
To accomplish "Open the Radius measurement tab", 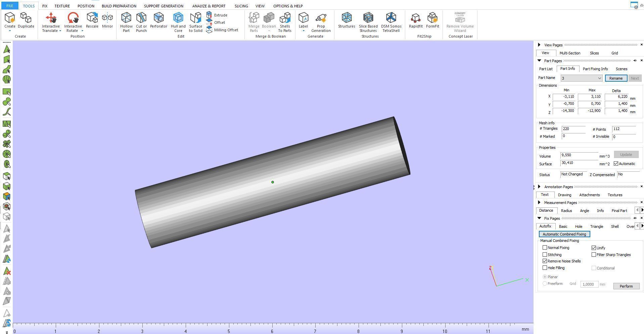I will point(566,211).
